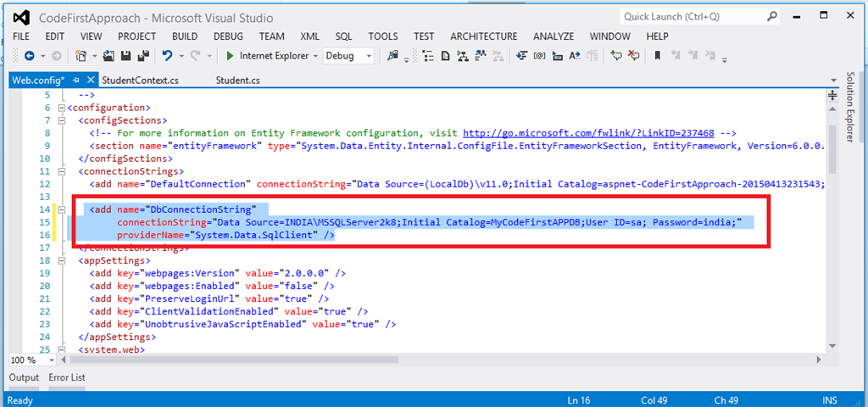868x407 pixels.
Task: Click the hierarchy icon with the green arrow
Action: click(x=463, y=56)
